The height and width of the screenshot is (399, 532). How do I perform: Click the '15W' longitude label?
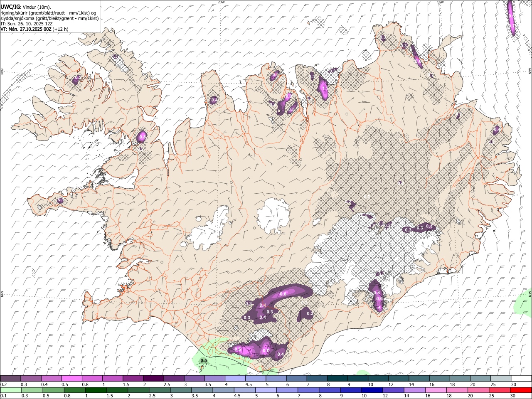[440, 2]
